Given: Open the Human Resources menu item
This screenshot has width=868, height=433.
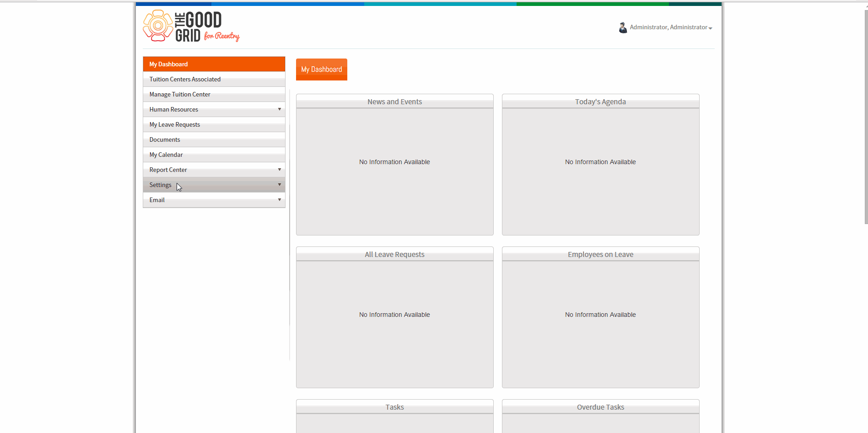Looking at the screenshot, I should click(x=214, y=109).
